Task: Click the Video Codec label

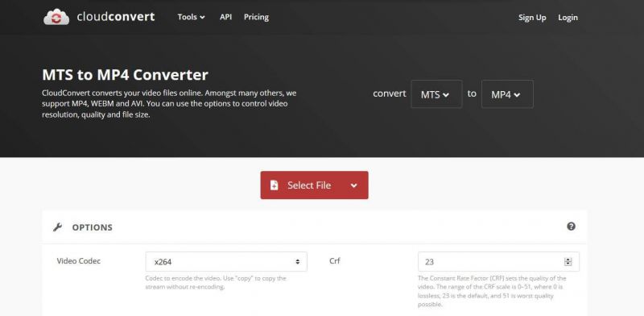Action: (78, 261)
